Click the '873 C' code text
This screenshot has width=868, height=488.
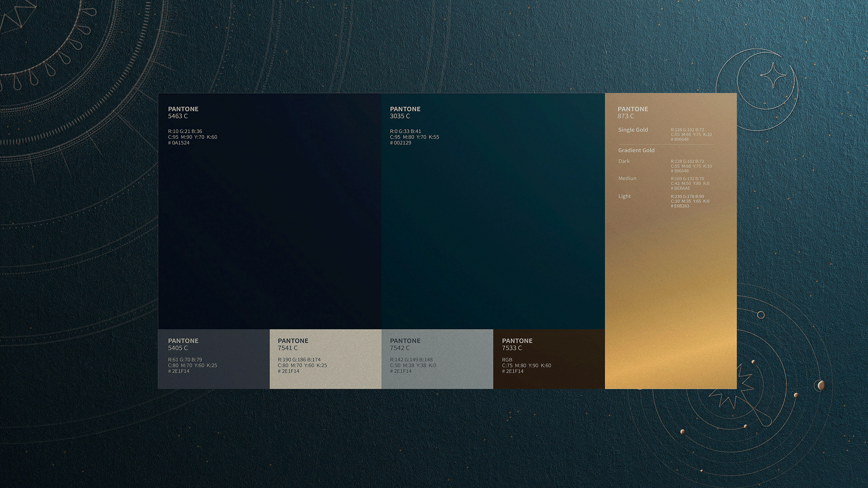(626, 116)
